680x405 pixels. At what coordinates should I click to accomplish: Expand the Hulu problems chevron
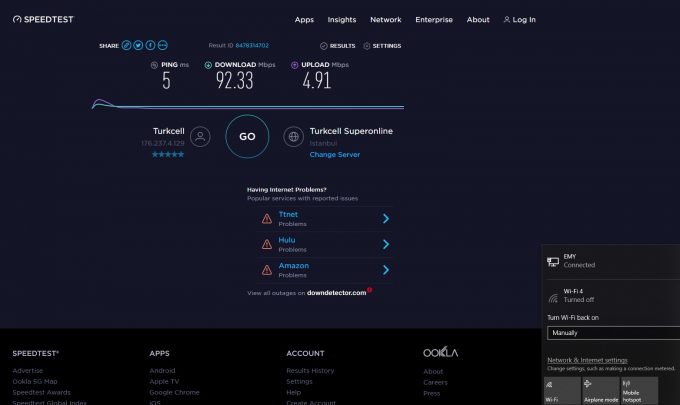[x=385, y=244]
